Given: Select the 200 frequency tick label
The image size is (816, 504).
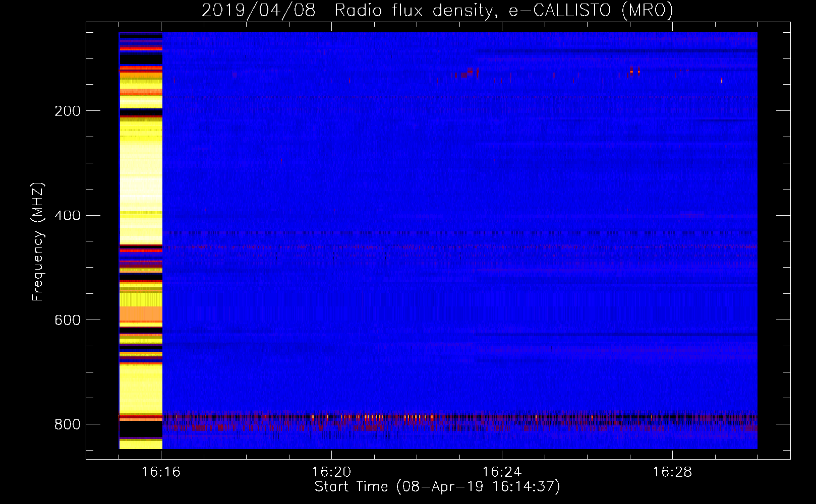Looking at the screenshot, I should coord(67,111).
